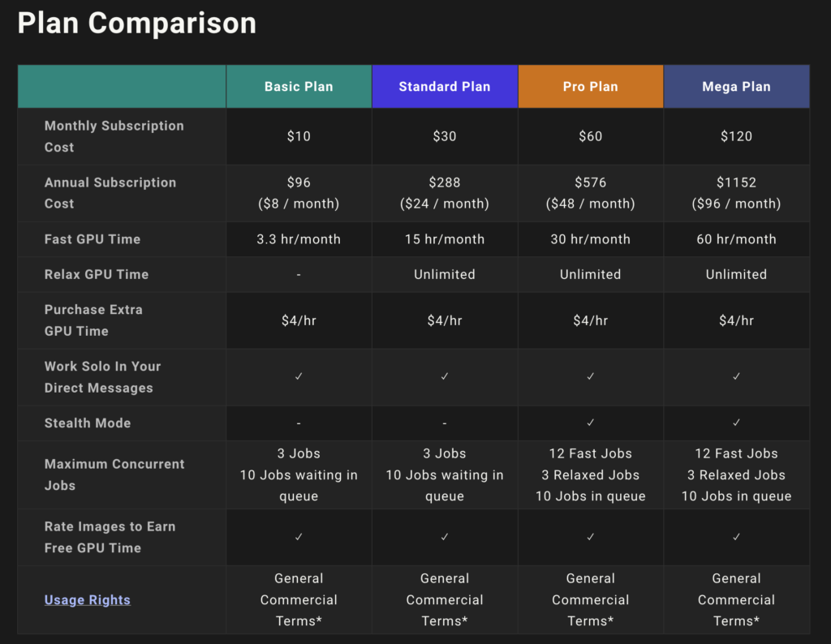Click Rate Images checkmark under Basic Plan
831x644 pixels.
click(299, 537)
